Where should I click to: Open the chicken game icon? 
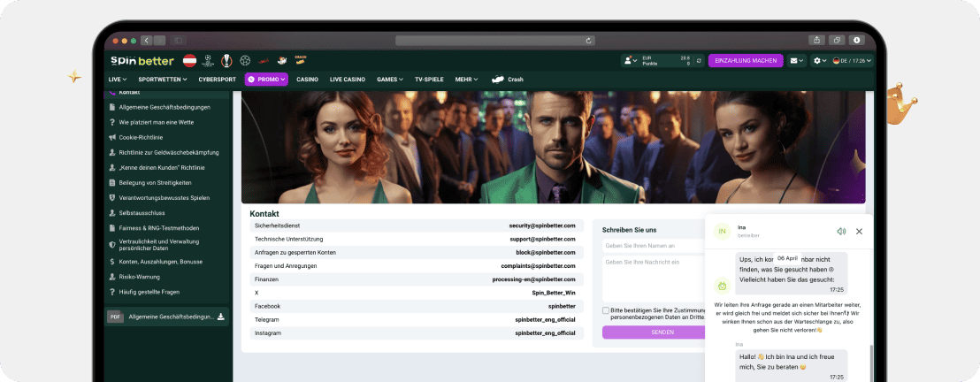pos(282,61)
